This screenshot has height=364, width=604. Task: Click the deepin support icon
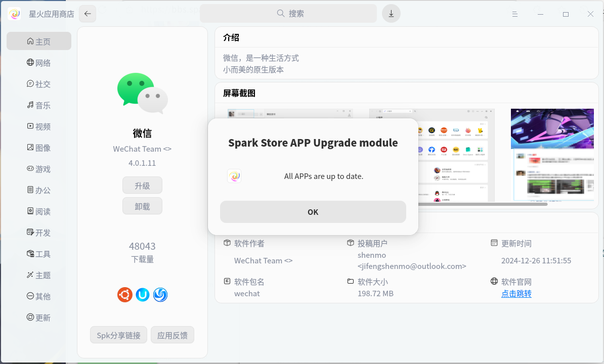[x=160, y=295]
